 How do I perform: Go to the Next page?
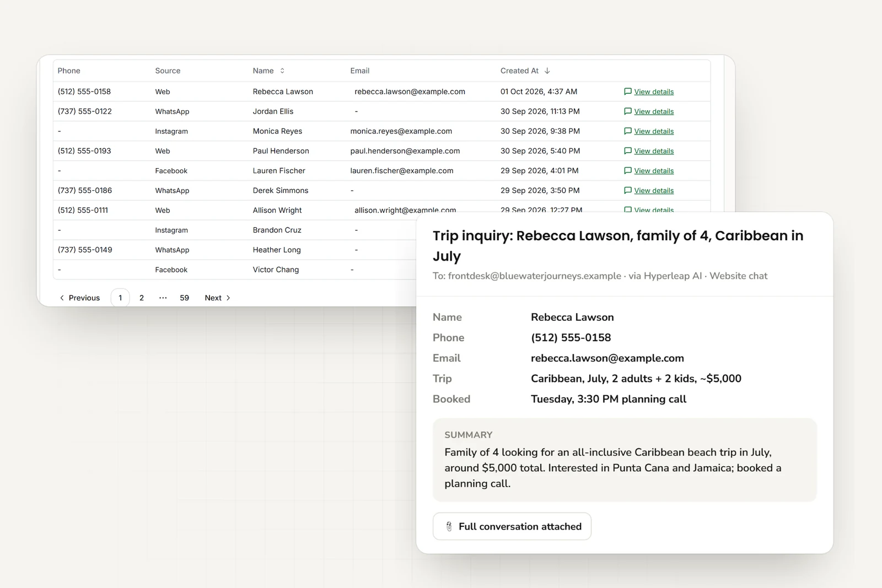click(x=218, y=298)
